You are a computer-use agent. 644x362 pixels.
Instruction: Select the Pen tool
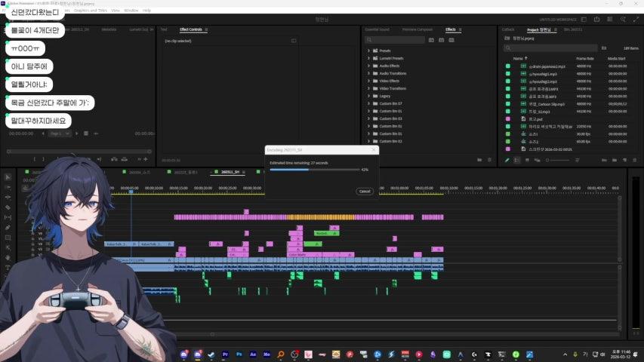[8, 227]
